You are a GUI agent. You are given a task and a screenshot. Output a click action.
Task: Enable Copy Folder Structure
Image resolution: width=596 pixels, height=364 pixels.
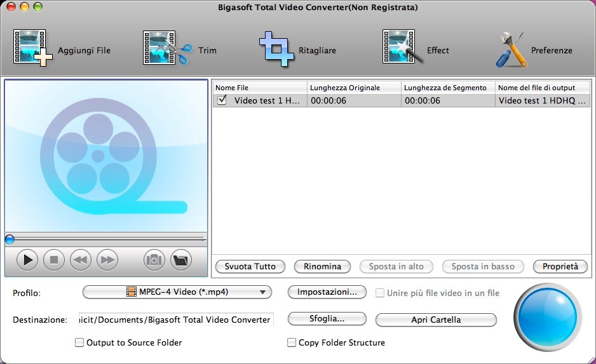(x=291, y=342)
